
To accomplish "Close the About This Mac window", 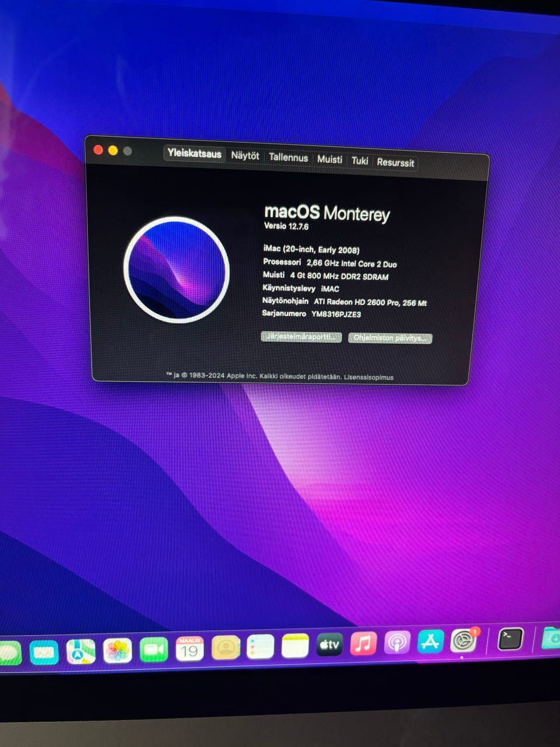I will [98, 150].
